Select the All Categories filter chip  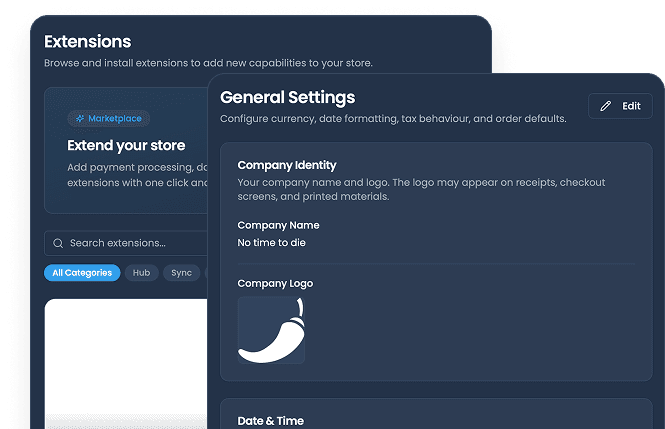pos(82,273)
